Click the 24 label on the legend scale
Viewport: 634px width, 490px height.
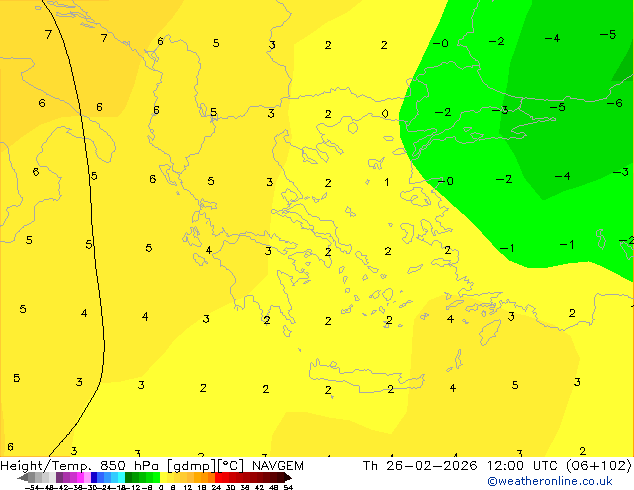tap(216, 488)
